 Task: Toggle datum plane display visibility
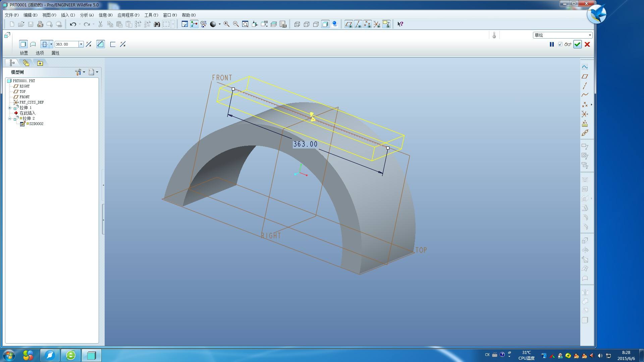pos(348,24)
